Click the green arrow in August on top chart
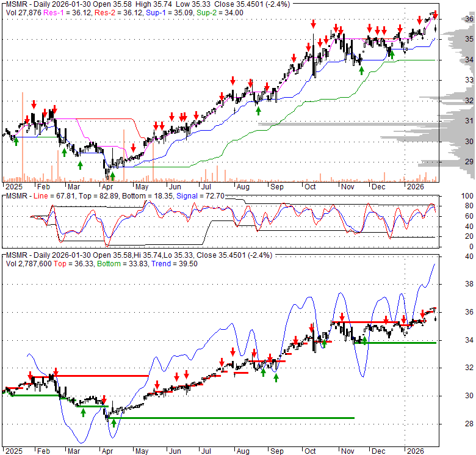The width and height of the screenshot is (476, 455). [258, 111]
